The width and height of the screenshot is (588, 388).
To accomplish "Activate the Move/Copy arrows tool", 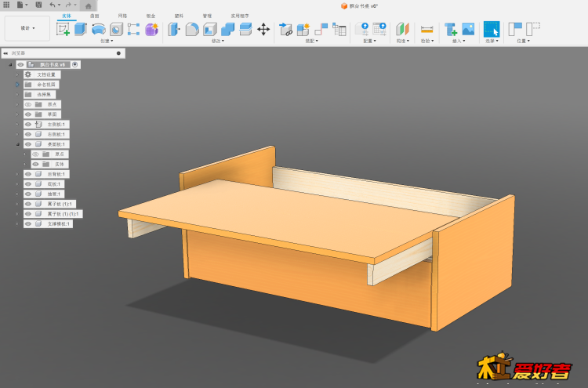I will tap(263, 29).
